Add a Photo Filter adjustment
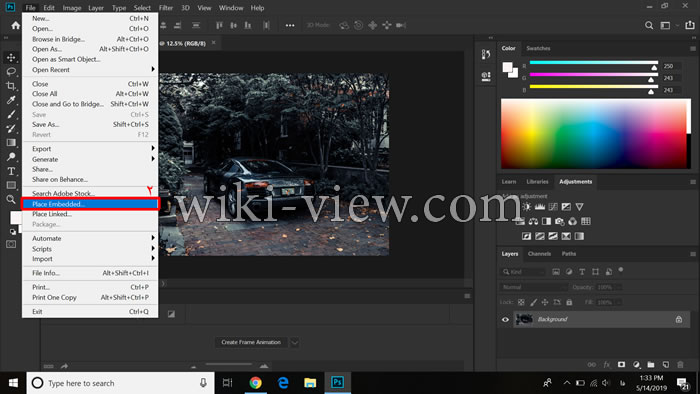Viewport: 700px width, 394px height. (559, 221)
